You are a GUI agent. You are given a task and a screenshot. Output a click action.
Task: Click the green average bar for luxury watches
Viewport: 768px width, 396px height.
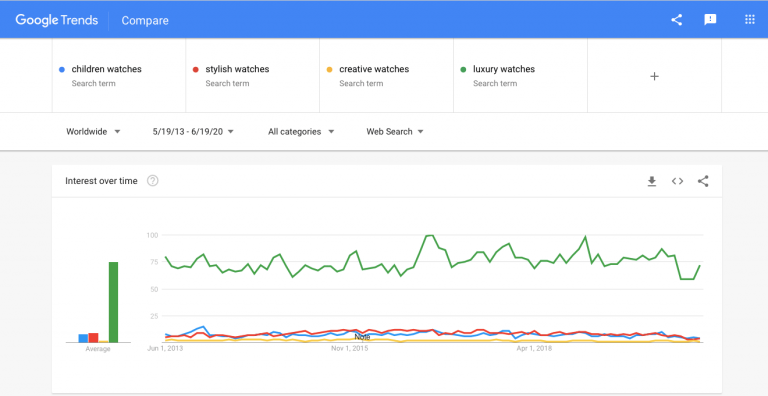click(113, 302)
